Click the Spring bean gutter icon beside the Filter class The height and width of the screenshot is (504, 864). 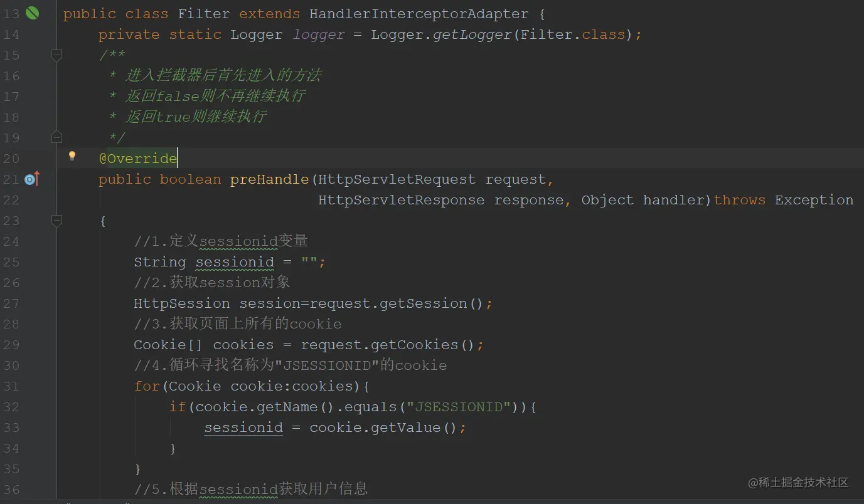click(32, 13)
